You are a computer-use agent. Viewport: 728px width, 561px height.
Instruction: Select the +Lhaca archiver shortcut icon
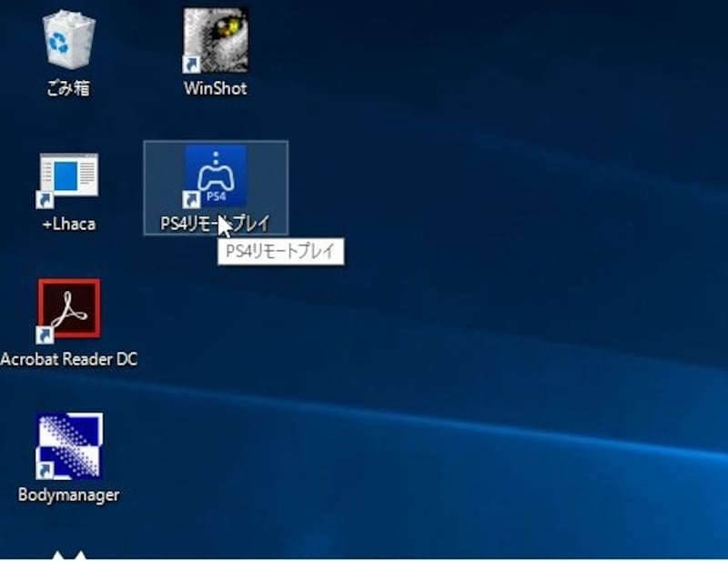69,178
